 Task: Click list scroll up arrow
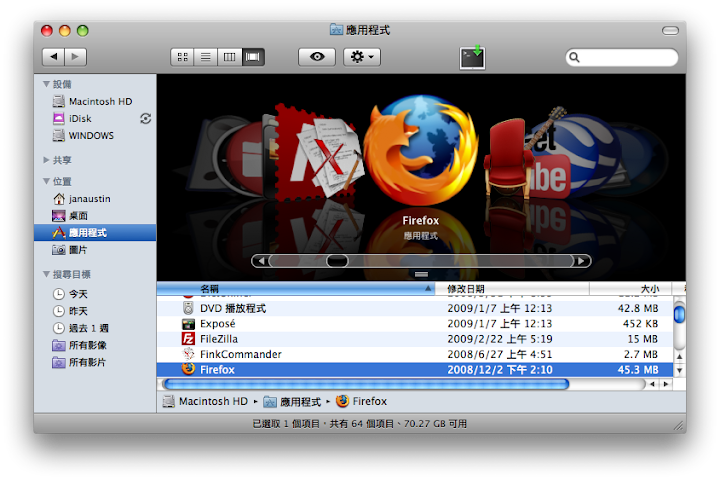coord(679,356)
